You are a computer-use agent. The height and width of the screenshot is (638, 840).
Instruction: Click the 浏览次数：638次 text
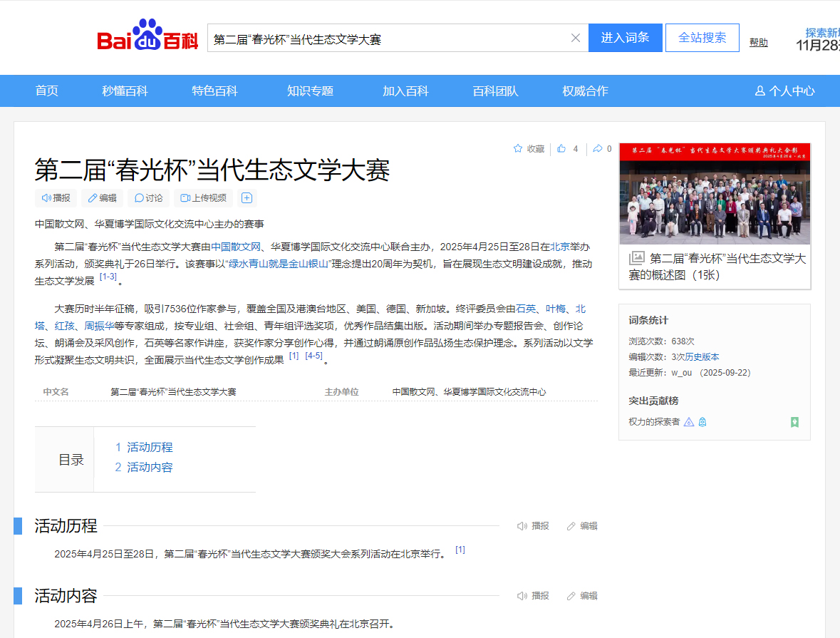coord(661,341)
